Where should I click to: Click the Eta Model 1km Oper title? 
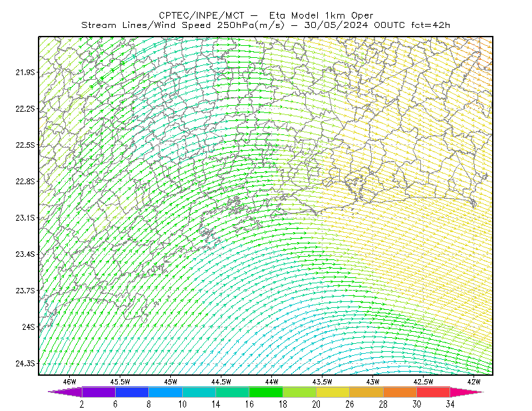pyautogui.click(x=321, y=15)
